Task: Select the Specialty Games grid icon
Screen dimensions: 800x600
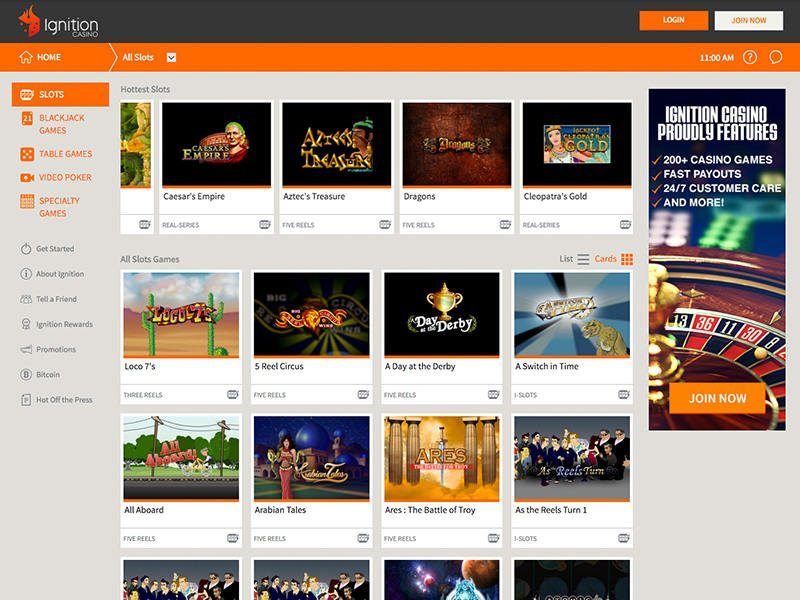Action: pos(27,201)
